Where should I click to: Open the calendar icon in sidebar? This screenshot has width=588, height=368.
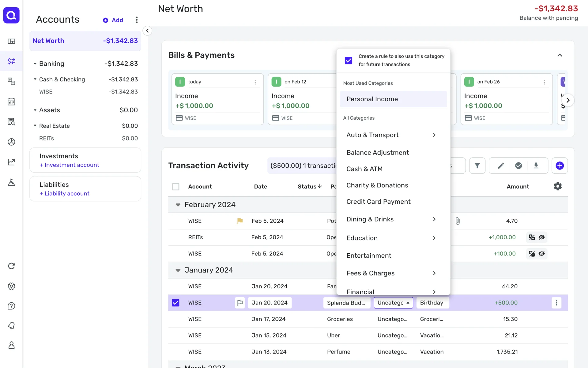(11, 102)
